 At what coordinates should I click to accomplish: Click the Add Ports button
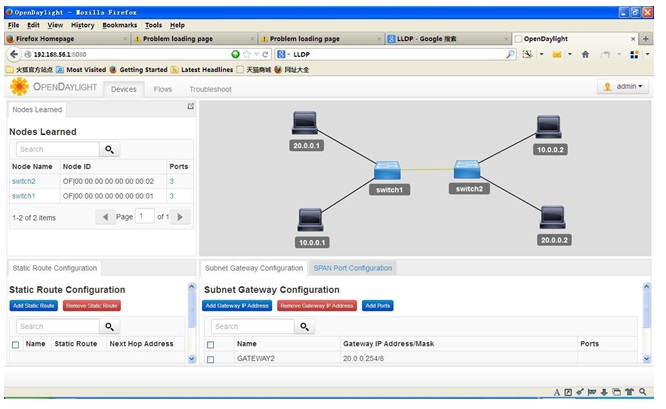pyautogui.click(x=378, y=306)
